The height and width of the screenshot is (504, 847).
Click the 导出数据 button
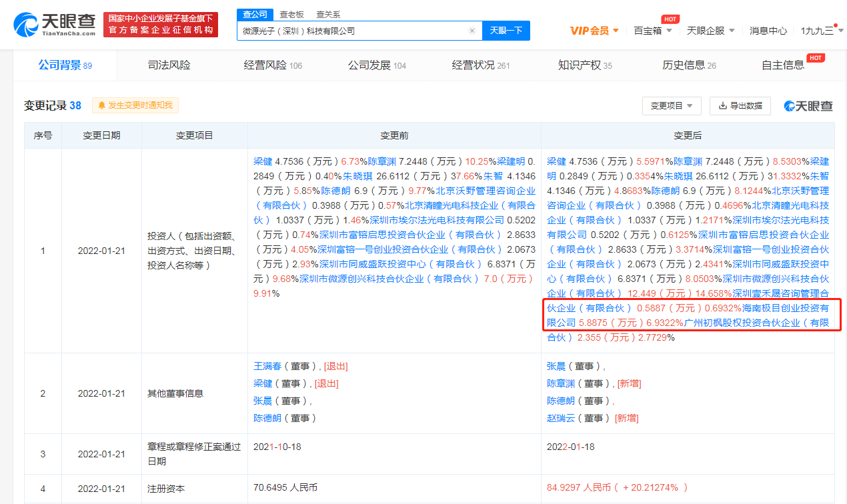740,105
